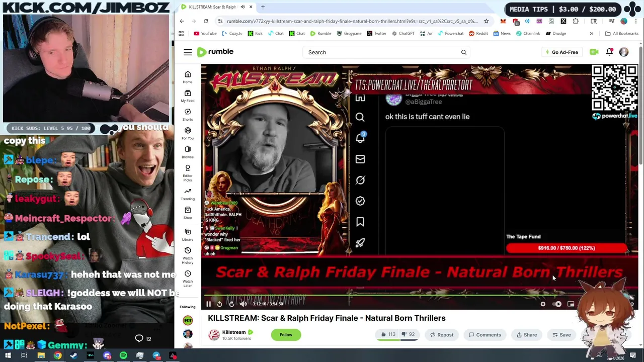Click the green go-live camera icon
Viewport: 644px width, 362px height.
(594, 52)
